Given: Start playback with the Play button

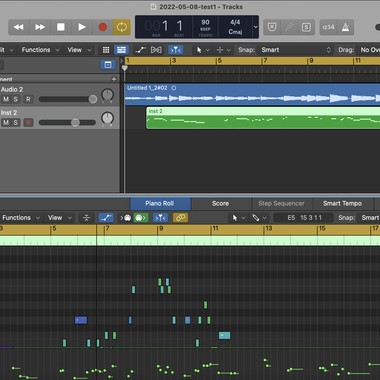Looking at the screenshot, I should tap(82, 27).
